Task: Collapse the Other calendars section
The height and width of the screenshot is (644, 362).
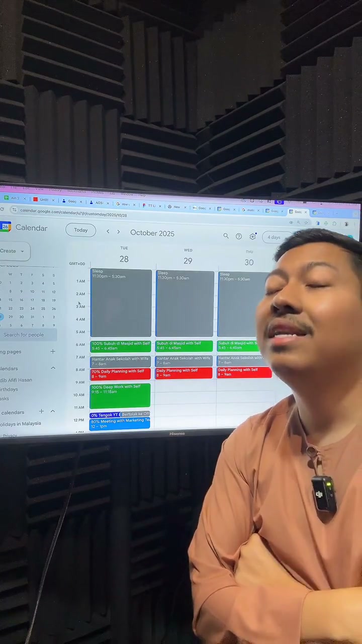Action: [53, 412]
